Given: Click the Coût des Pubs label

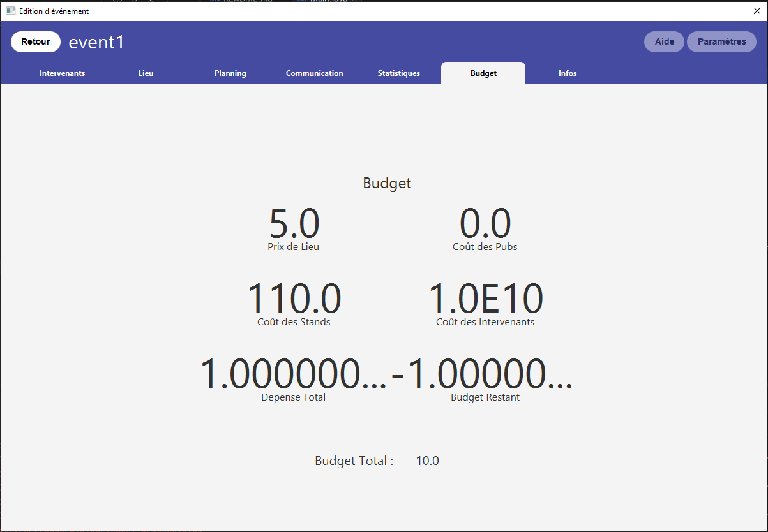Looking at the screenshot, I should tap(485, 247).
